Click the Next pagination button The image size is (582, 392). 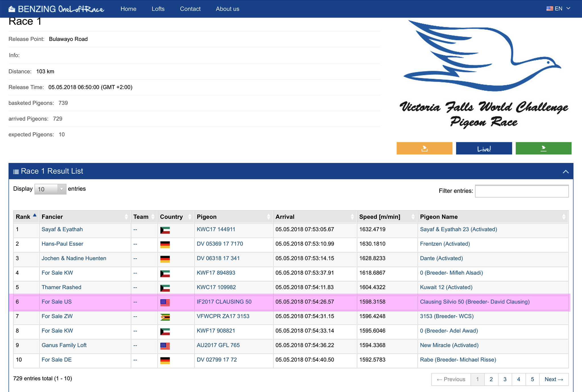tap(554, 379)
